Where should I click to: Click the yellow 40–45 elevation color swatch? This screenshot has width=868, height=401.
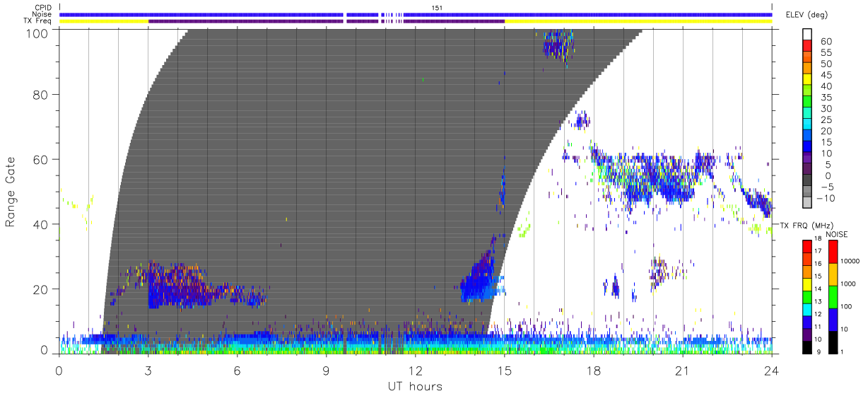point(808,81)
